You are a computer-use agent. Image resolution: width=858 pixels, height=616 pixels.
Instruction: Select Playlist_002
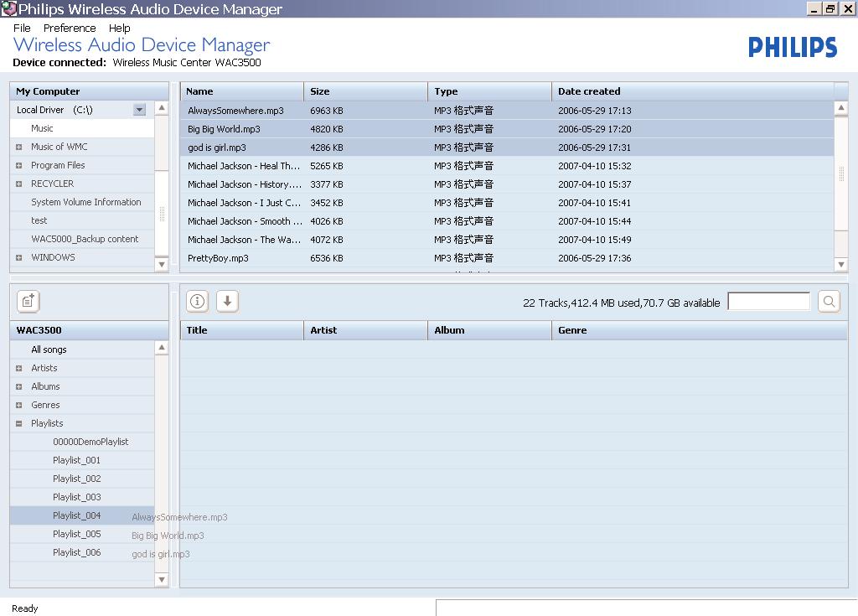82,479
